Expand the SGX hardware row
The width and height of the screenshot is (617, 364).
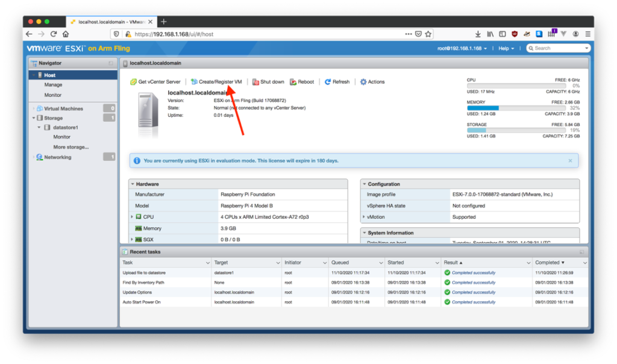pos(132,239)
